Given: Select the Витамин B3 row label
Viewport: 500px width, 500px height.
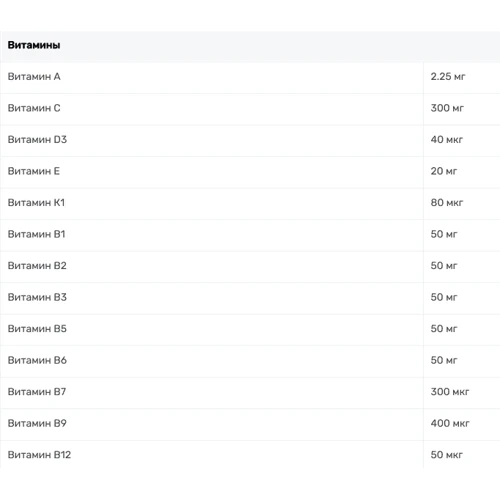Looking at the screenshot, I should (37, 297).
